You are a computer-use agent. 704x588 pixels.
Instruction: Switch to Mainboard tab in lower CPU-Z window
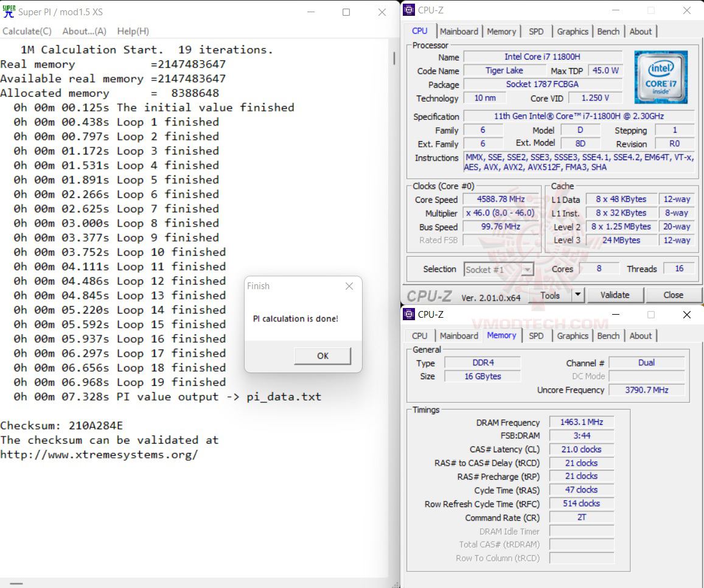(x=459, y=335)
